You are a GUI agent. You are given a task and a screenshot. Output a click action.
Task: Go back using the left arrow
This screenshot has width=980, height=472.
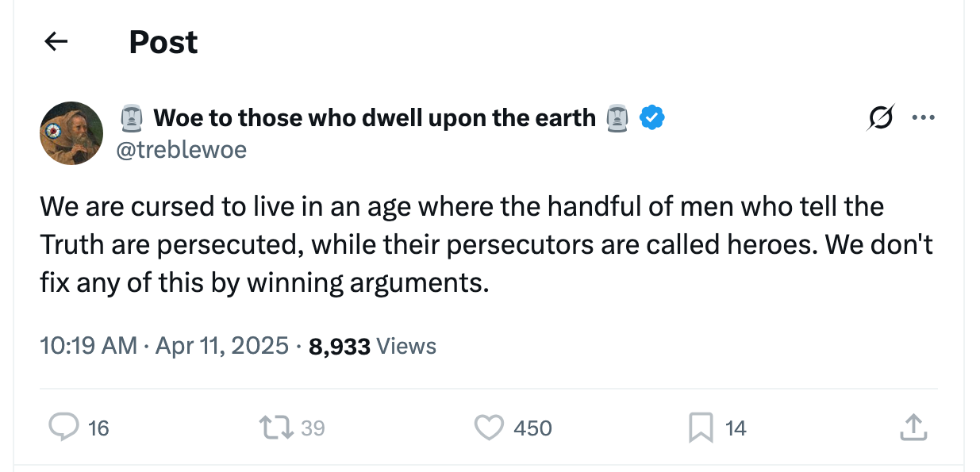pyautogui.click(x=56, y=42)
